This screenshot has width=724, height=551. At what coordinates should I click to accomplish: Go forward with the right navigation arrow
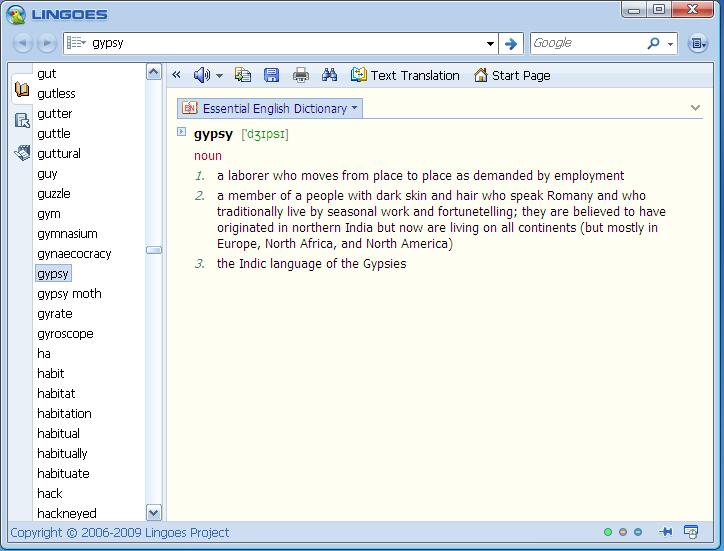[x=47, y=43]
